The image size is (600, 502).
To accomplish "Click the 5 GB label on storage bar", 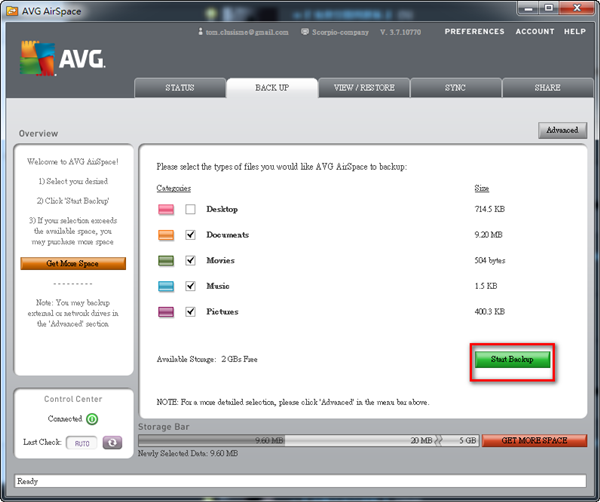I will point(468,440).
